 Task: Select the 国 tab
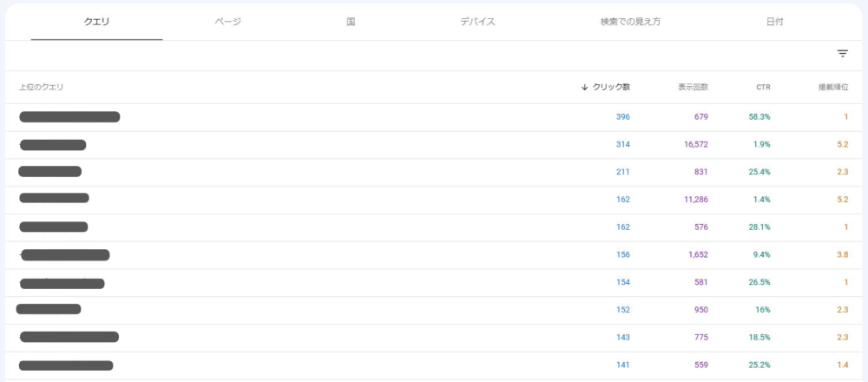point(351,23)
